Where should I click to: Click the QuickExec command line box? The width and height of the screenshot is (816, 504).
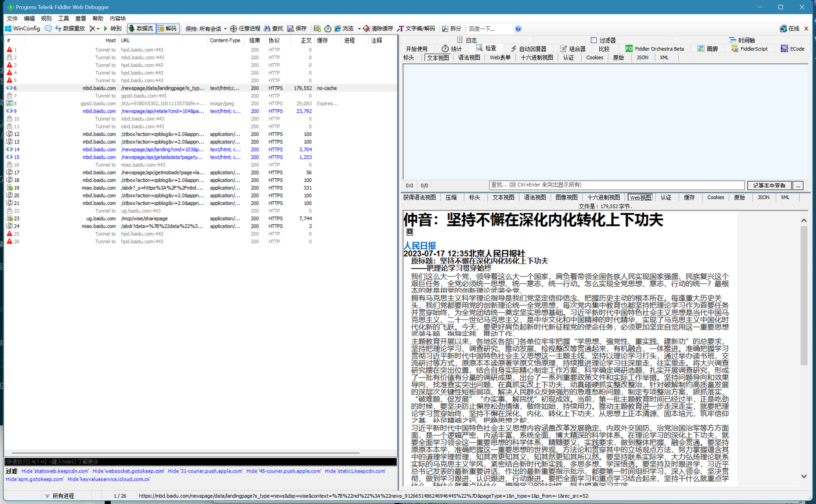click(x=201, y=462)
